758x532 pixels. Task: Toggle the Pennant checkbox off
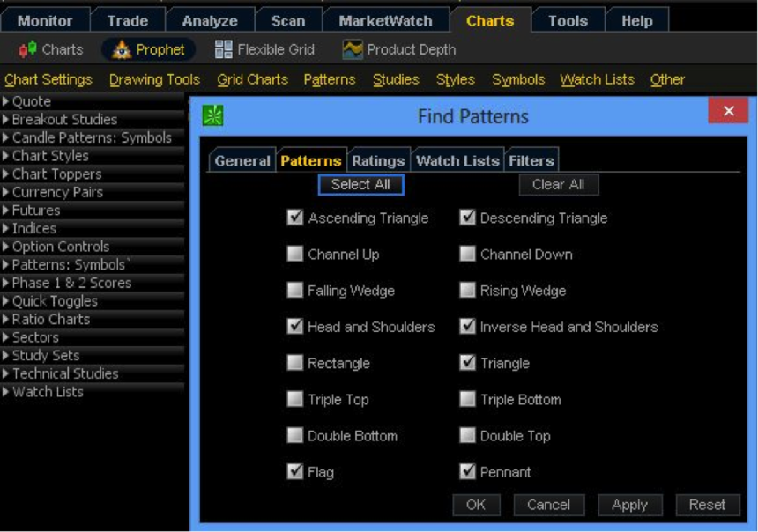[x=467, y=471]
